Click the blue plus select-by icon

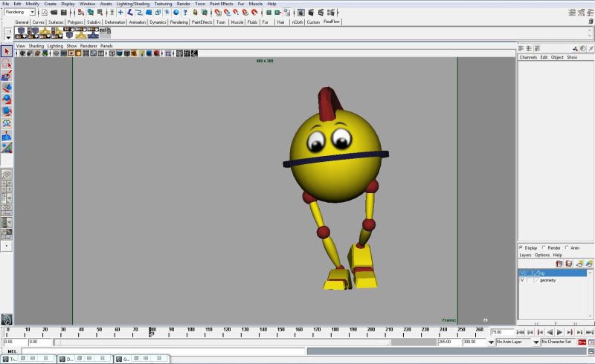click(x=120, y=13)
